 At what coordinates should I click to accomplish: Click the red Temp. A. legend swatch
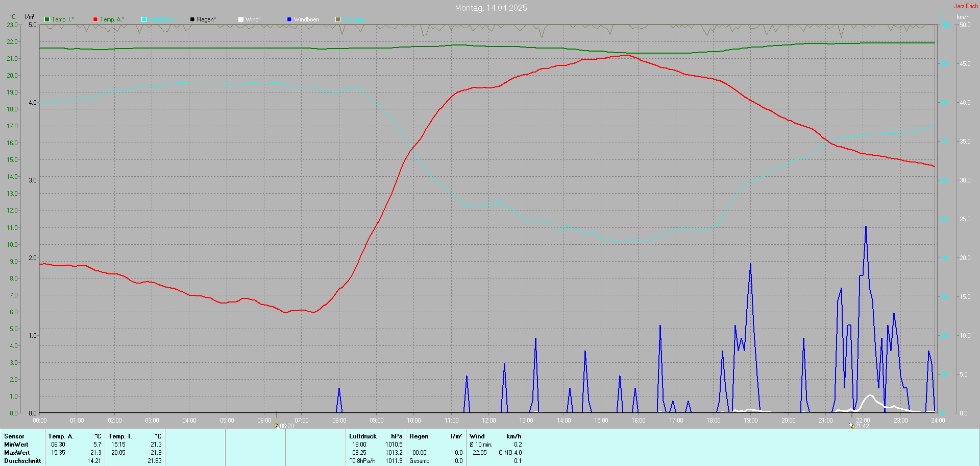pyautogui.click(x=95, y=19)
